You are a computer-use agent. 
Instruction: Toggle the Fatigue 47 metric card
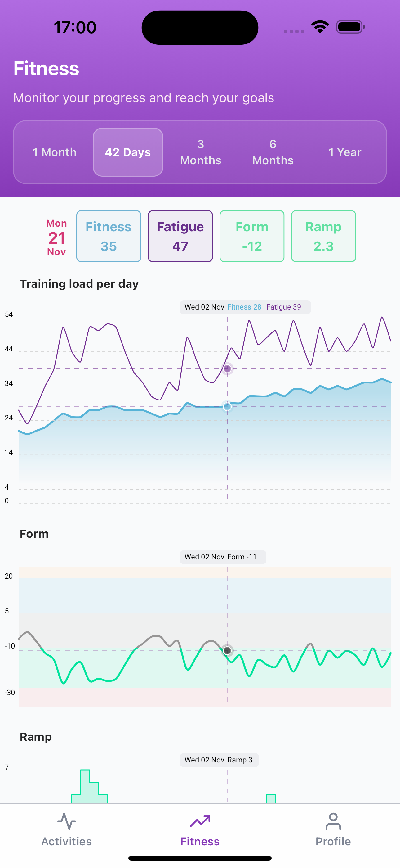pos(180,236)
